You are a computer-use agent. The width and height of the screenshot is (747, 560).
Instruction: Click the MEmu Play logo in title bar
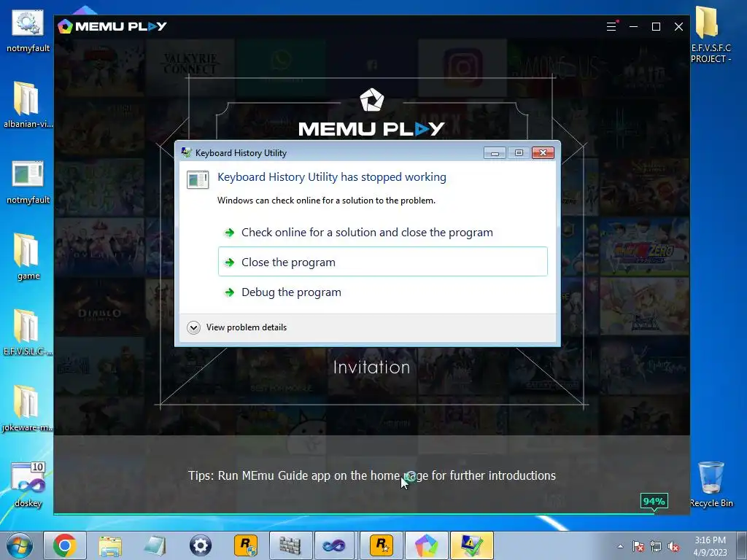pyautogui.click(x=112, y=26)
